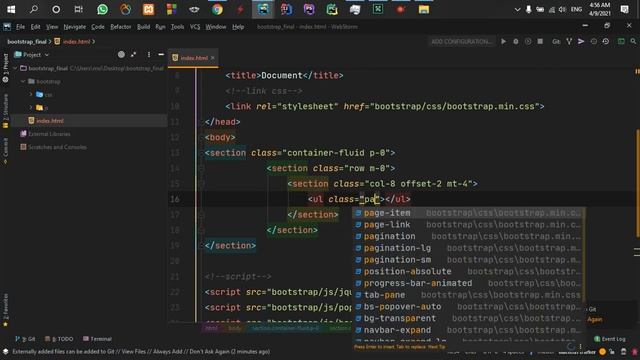Viewport: 640px width, 360px height.
Task: Click the run with coverage icon
Action: click(x=528, y=41)
